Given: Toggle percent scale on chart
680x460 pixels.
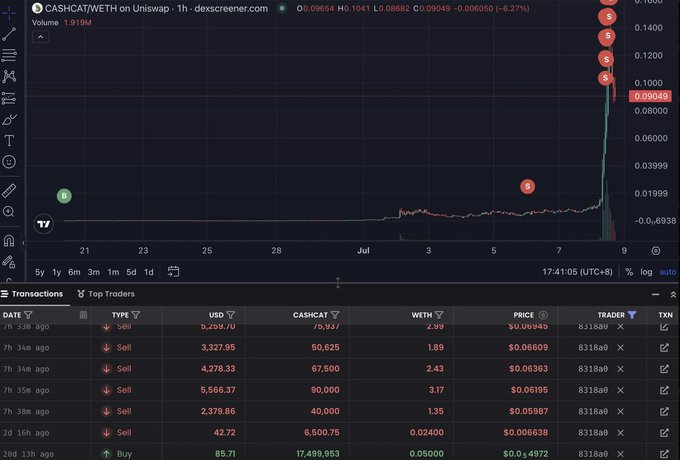Looking at the screenshot, I should [x=629, y=272].
